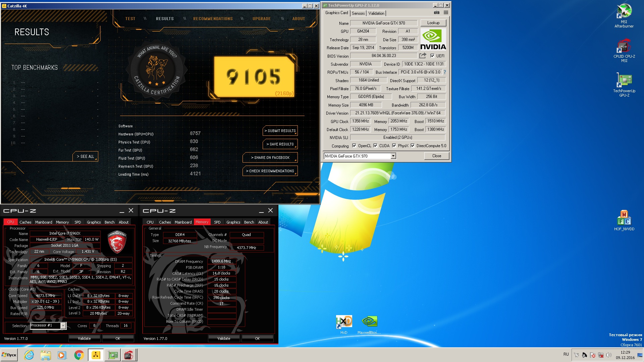Click the DRAM Frequency value 1499.6 MHz

click(221, 261)
